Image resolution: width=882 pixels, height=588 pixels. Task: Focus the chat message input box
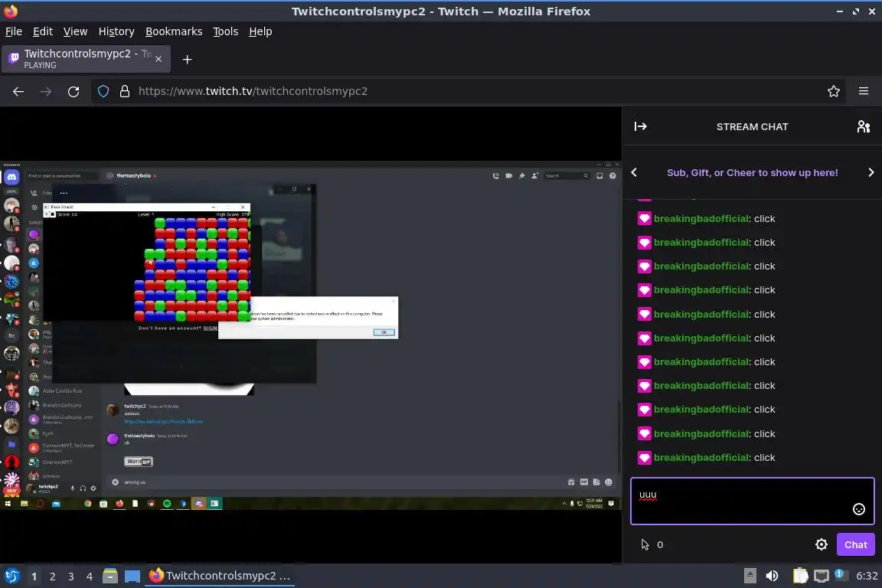click(752, 501)
